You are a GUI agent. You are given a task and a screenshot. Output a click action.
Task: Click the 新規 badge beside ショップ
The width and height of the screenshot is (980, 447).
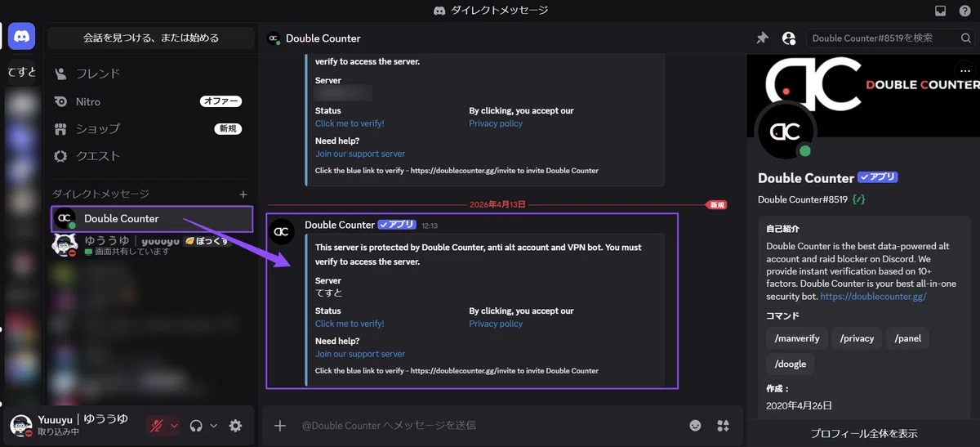tap(228, 129)
